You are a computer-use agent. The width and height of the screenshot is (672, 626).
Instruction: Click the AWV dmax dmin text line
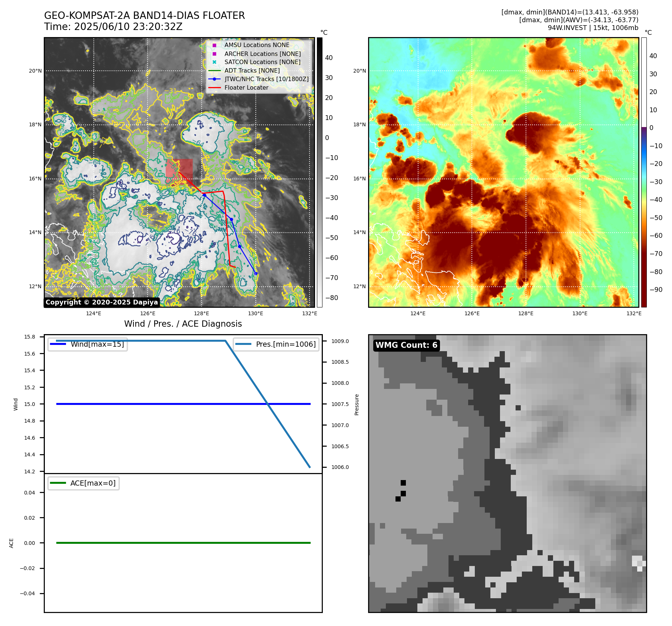pyautogui.click(x=579, y=20)
